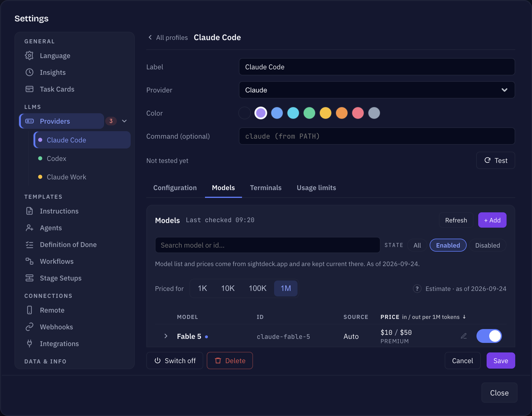Image resolution: width=532 pixels, height=416 pixels.
Task: Switch to the Terminals tab
Action: pyautogui.click(x=266, y=188)
